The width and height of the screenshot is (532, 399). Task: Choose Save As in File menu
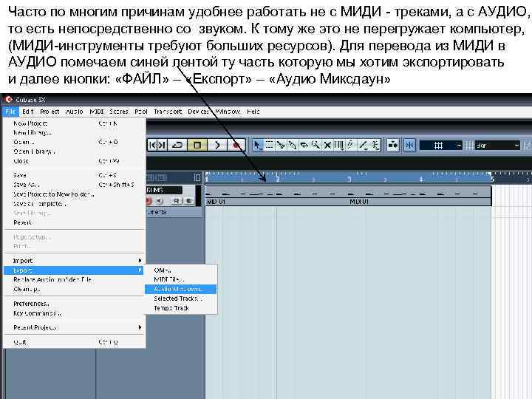click(x=75, y=185)
